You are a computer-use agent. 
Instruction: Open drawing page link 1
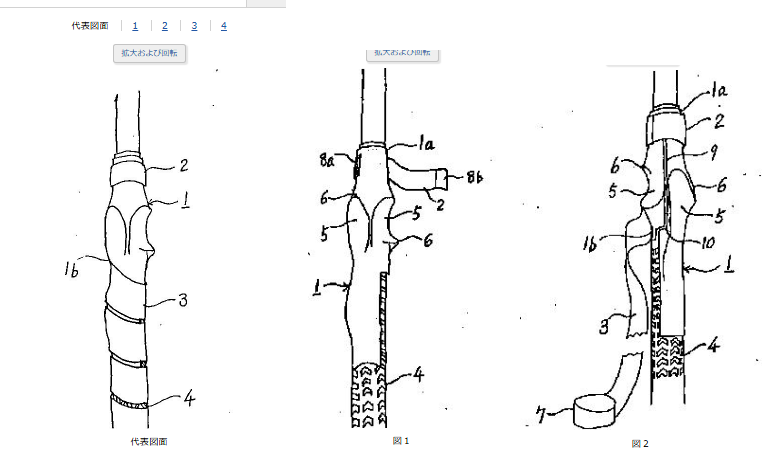tap(135, 26)
